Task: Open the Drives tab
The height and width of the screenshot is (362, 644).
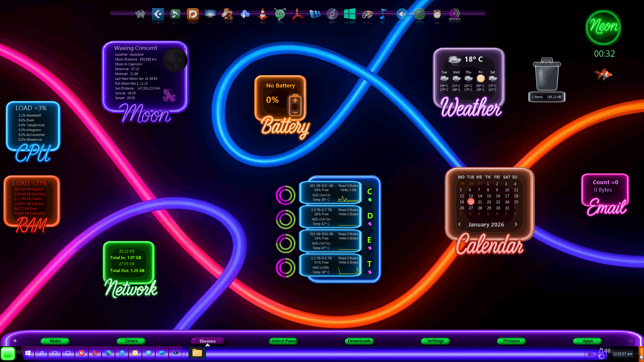Action: click(131, 341)
